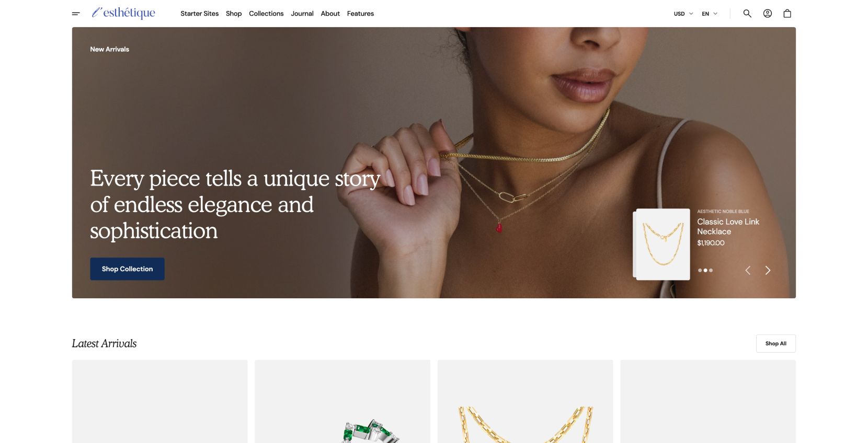Select the first slider dot

tap(700, 270)
